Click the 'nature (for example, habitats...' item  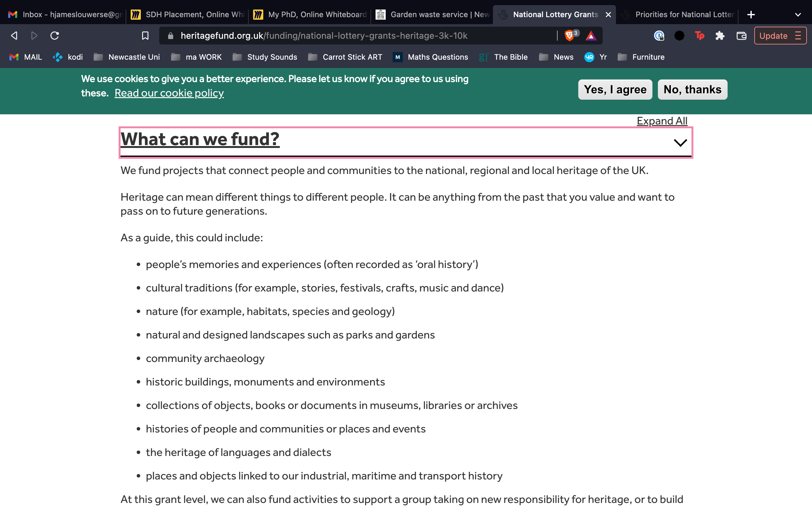click(271, 311)
